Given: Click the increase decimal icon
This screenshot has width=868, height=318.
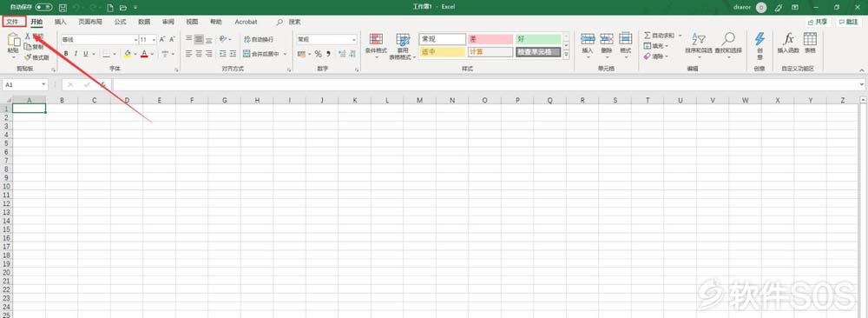Looking at the screenshot, I should point(341,54).
